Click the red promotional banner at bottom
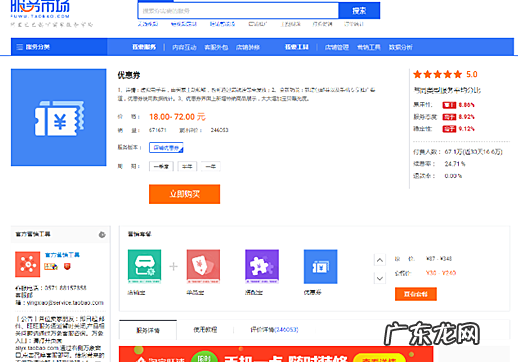 [276, 354]
